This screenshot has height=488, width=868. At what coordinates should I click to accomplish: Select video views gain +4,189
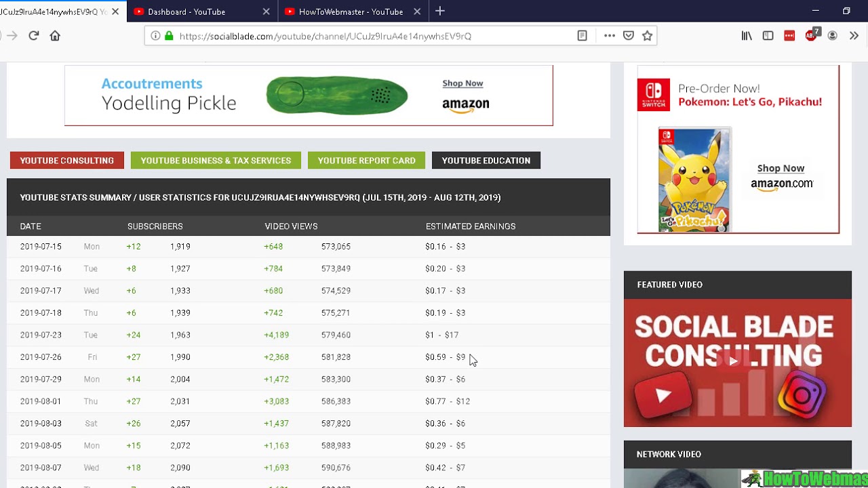point(277,335)
